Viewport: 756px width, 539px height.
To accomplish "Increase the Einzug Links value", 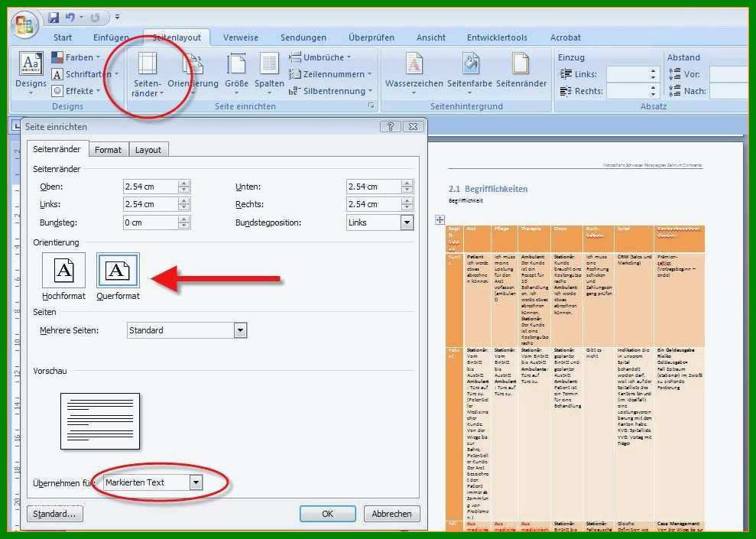I will 654,71.
